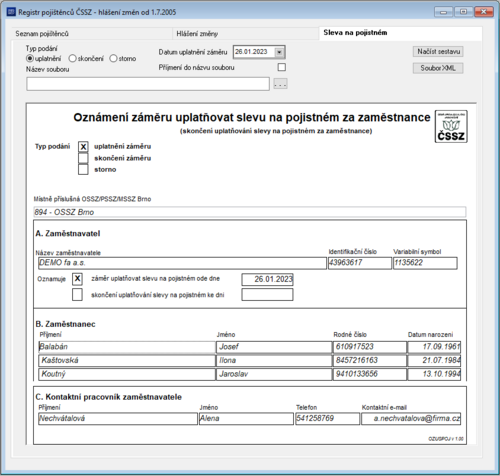Click the empty ke dni date field
500x476 pixels.
[x=267, y=295]
